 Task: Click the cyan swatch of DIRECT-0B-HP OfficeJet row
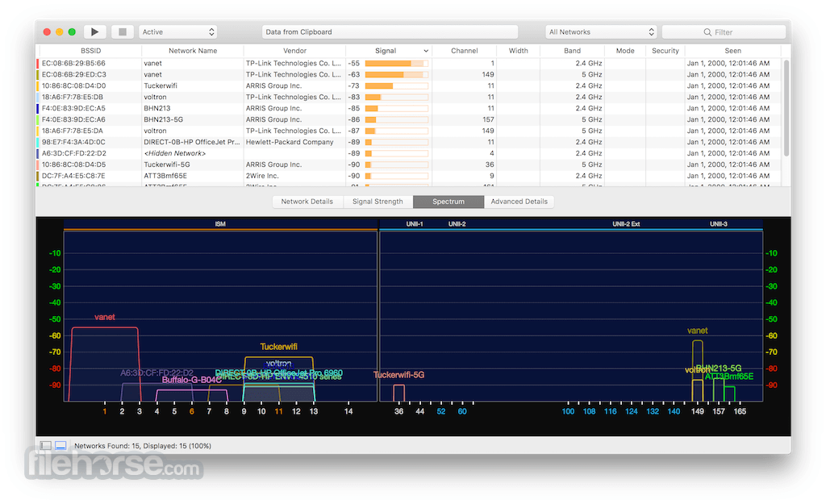tap(37, 142)
